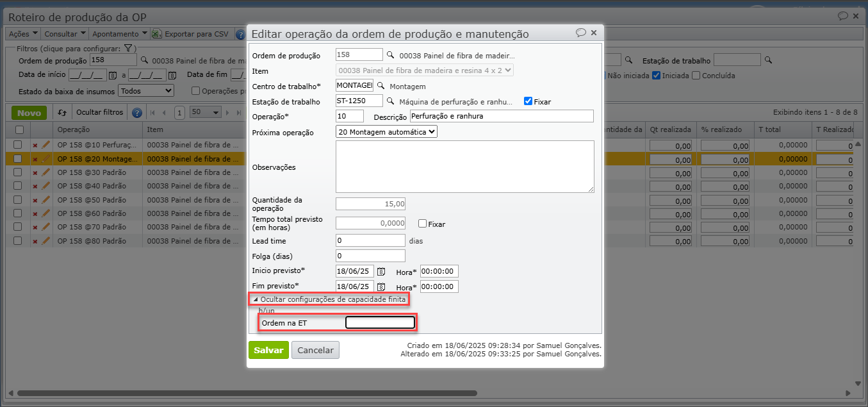Click the filter funnel icon in Filtros
The width and height of the screenshot is (868, 407).
pos(127,49)
